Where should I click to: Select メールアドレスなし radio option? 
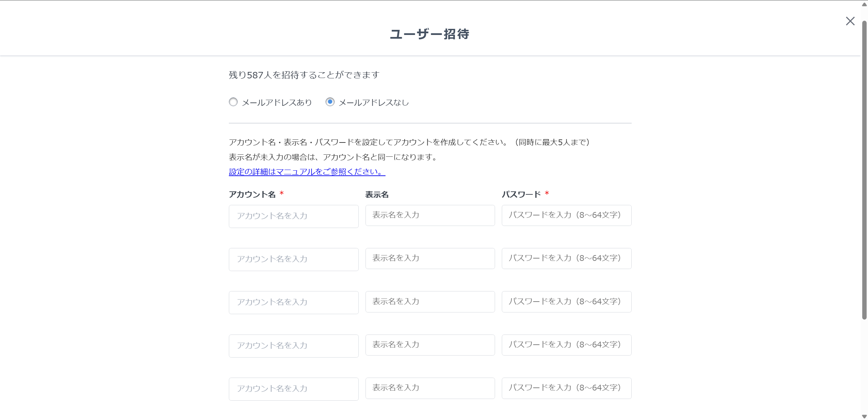tap(330, 102)
